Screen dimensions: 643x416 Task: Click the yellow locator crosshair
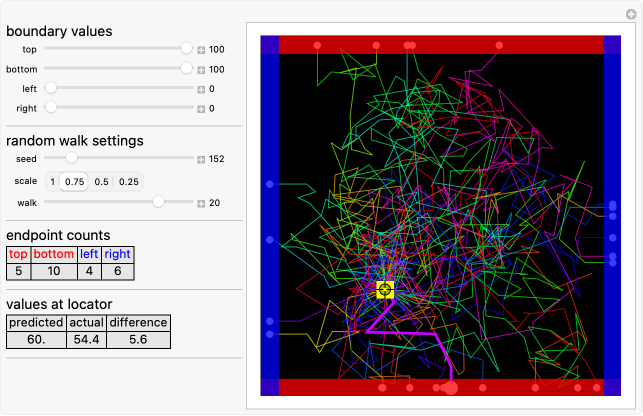(x=385, y=290)
